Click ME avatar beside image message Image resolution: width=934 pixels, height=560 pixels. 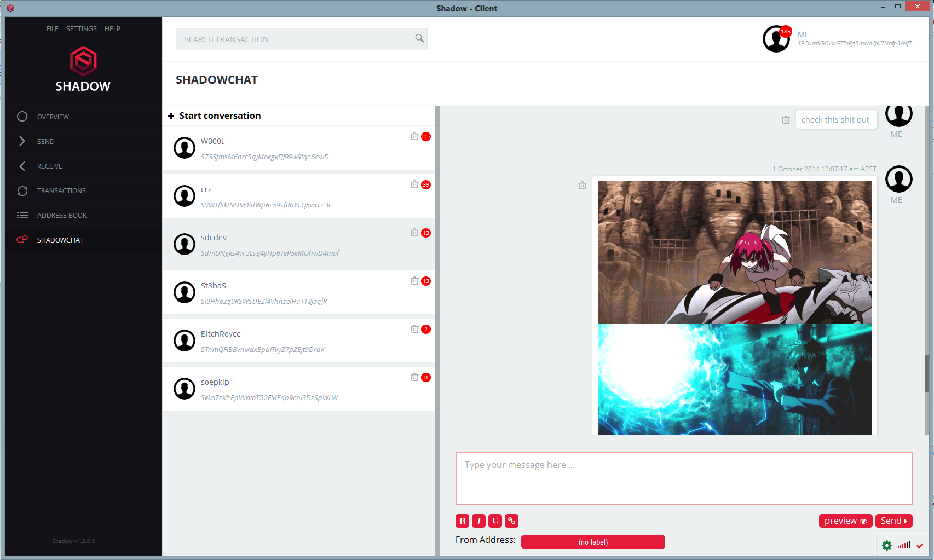pos(898,179)
